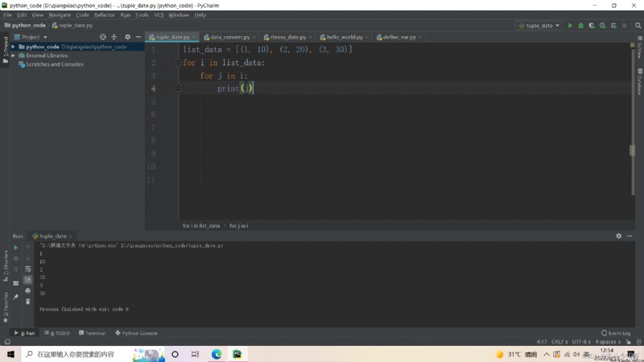
Task: Switch to the thress_date.py editor tab
Action: pos(288,37)
